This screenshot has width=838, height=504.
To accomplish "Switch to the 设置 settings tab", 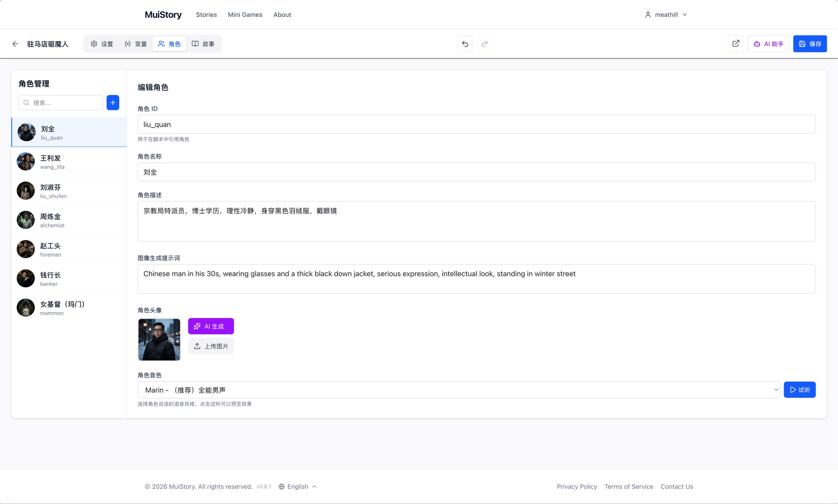I will click(x=102, y=44).
